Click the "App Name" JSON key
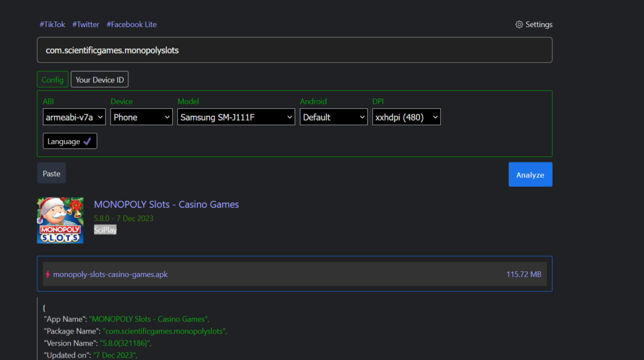This screenshot has width=644, height=360. click(x=65, y=319)
